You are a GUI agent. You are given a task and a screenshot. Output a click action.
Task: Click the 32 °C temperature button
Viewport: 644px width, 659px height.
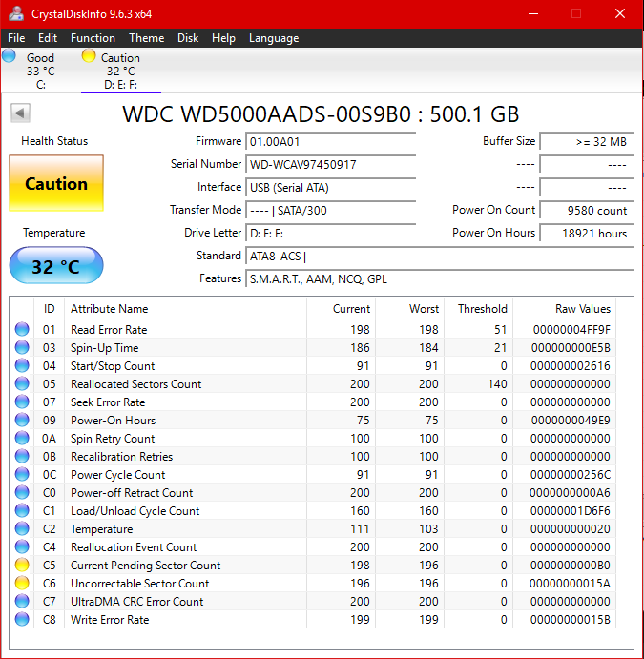56,266
